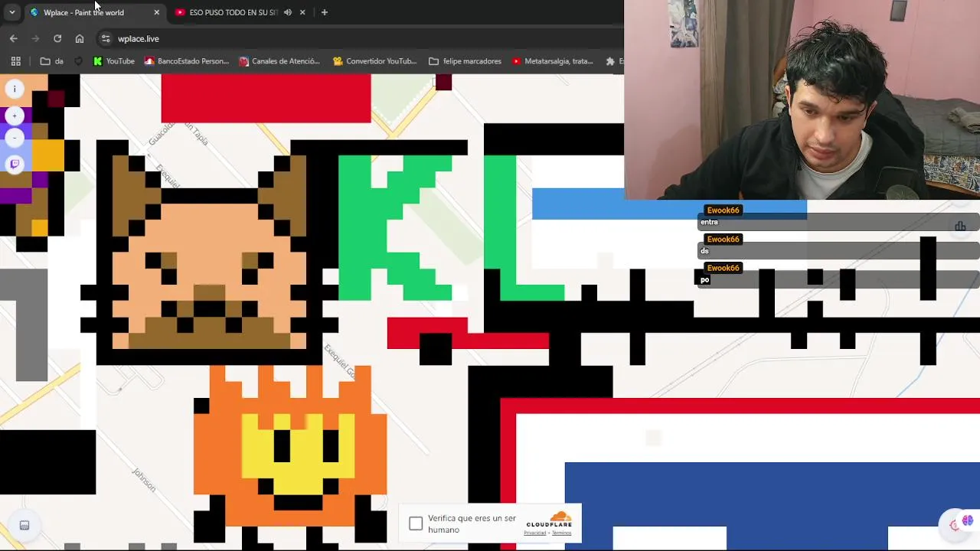This screenshot has width=980, height=551.
Task: Open the Twitch icon button on map
Action: click(x=14, y=164)
